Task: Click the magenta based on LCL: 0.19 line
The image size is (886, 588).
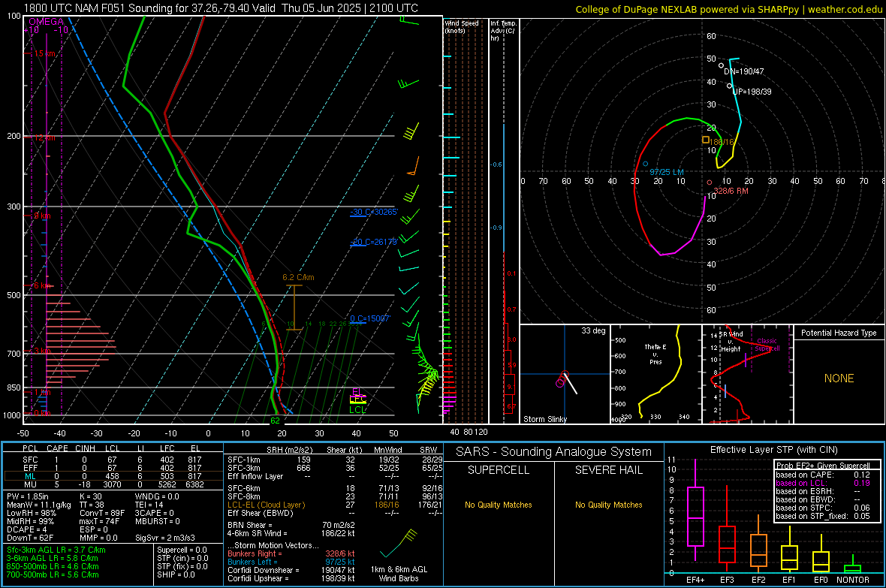Action: pos(822,483)
